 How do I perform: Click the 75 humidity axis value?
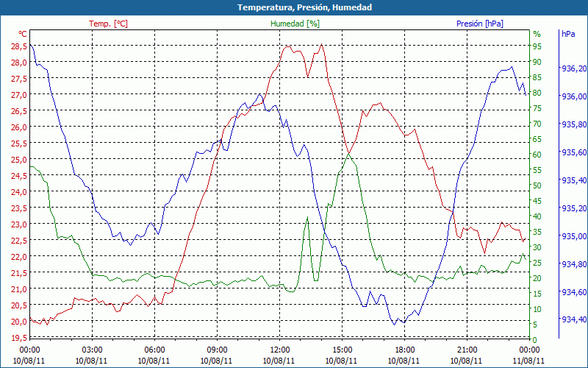coord(537,108)
